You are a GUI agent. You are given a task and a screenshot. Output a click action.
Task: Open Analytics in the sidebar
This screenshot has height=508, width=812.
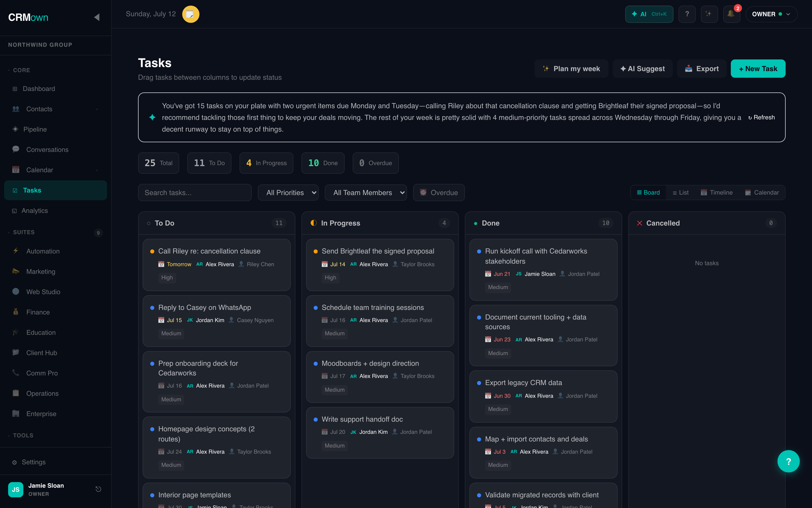click(x=56, y=211)
